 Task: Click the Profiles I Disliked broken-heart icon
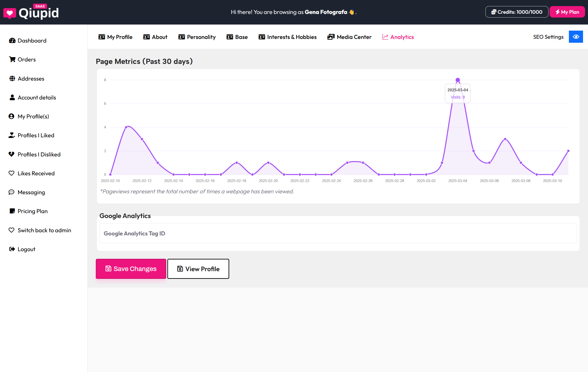click(11, 154)
